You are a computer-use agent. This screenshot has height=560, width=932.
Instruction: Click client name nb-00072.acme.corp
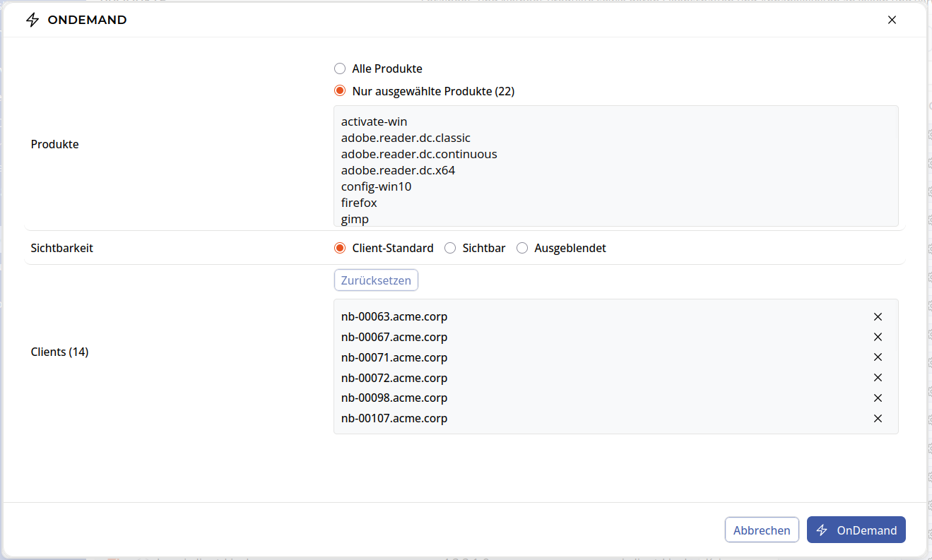[x=394, y=378]
